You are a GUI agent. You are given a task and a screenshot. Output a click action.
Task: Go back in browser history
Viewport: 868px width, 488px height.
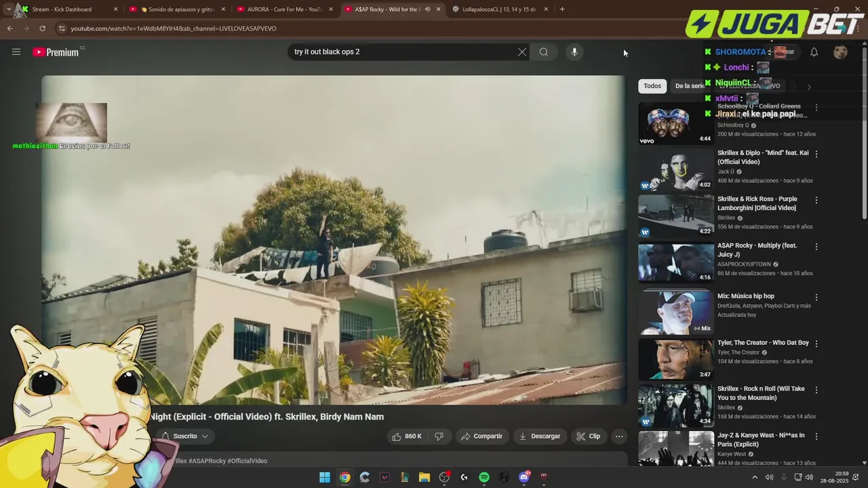click(x=9, y=28)
